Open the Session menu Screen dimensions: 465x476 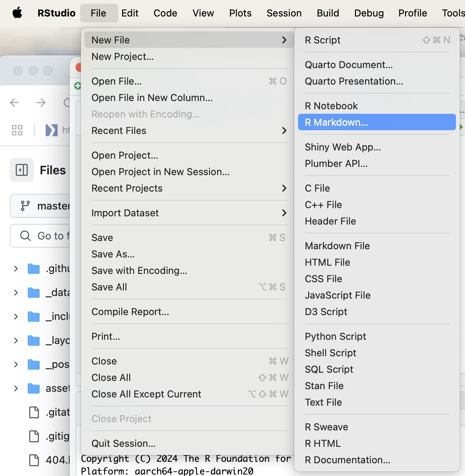tap(284, 13)
